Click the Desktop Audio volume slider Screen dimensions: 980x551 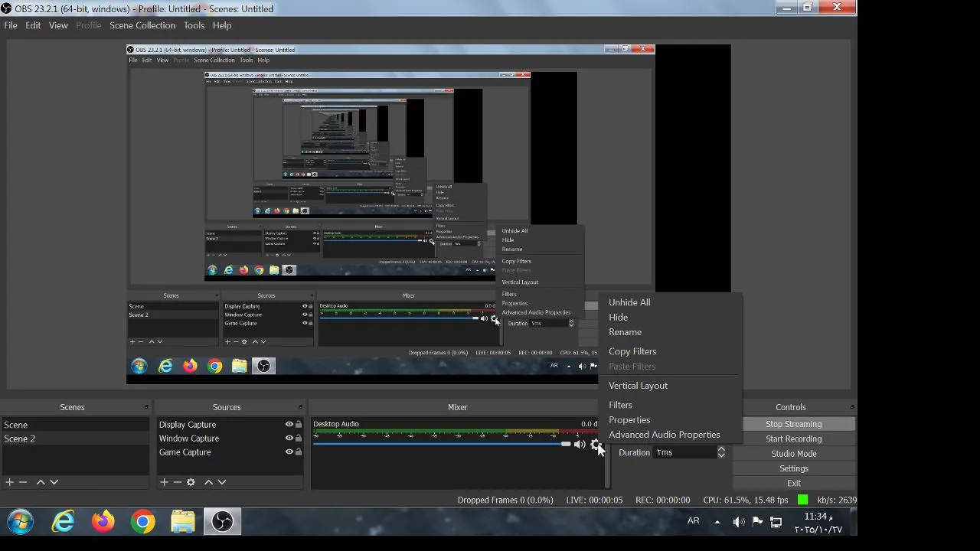(442, 444)
